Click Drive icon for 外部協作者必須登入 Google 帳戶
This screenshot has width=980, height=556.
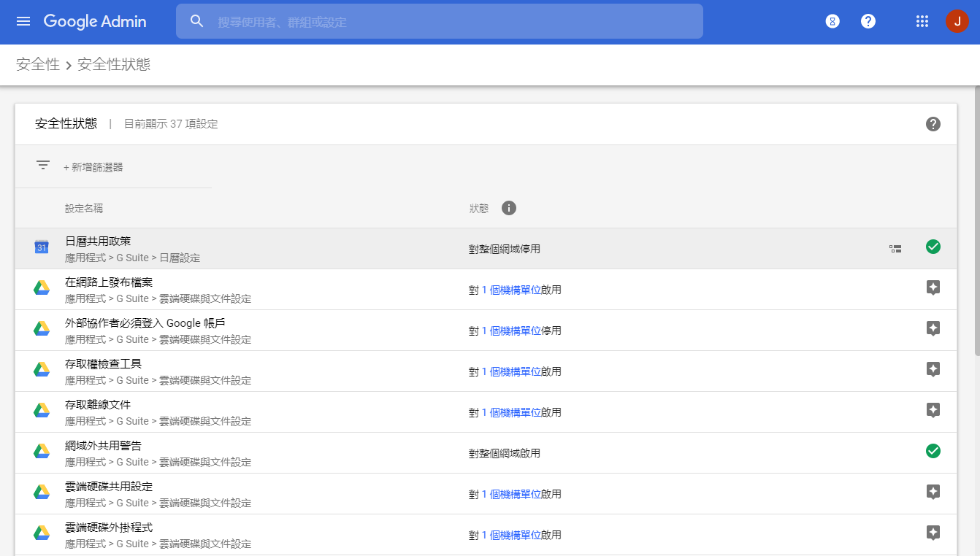point(42,329)
